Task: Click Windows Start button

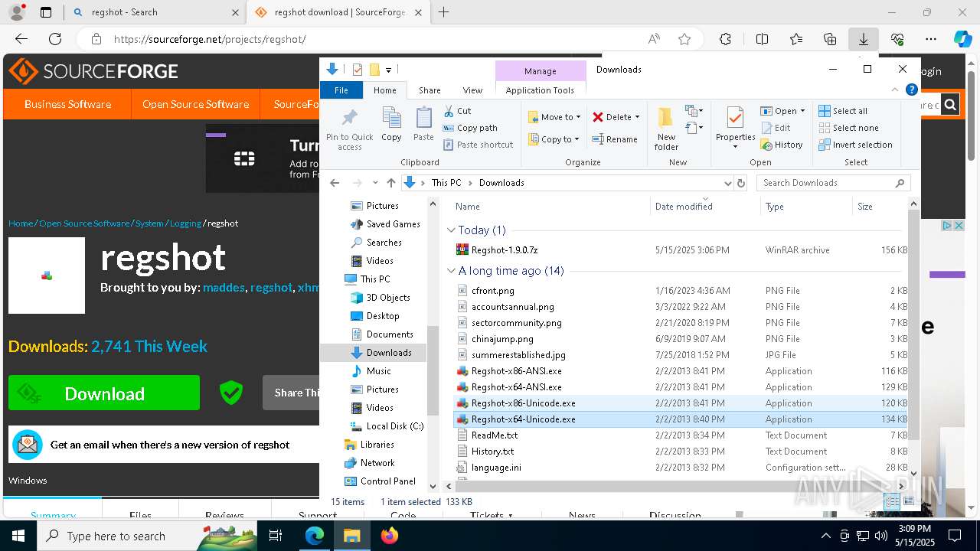Action: point(18,536)
